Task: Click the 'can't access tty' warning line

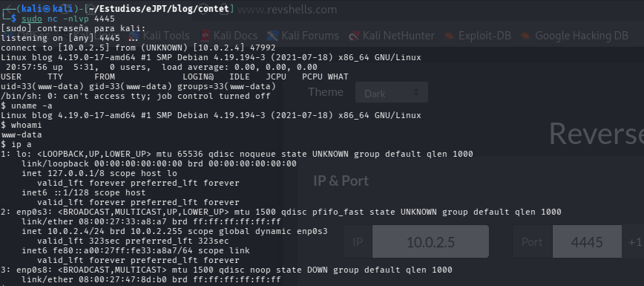Action: point(136,96)
